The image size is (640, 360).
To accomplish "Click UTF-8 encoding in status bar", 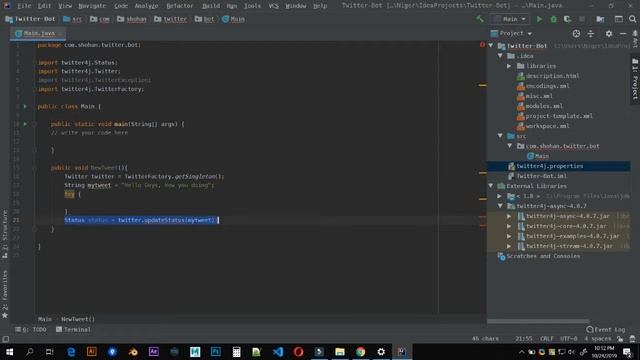I will 569,339.
